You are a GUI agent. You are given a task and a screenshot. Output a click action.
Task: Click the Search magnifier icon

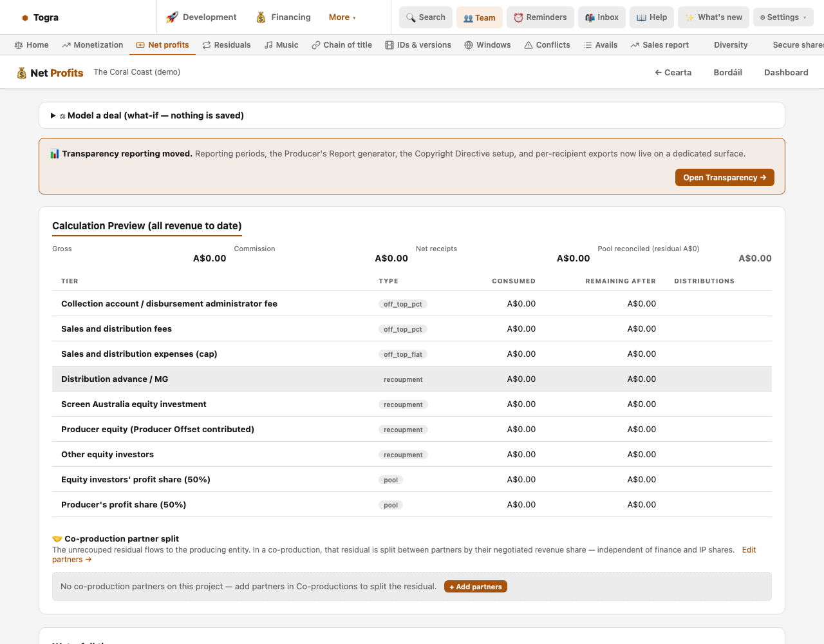[x=411, y=17]
